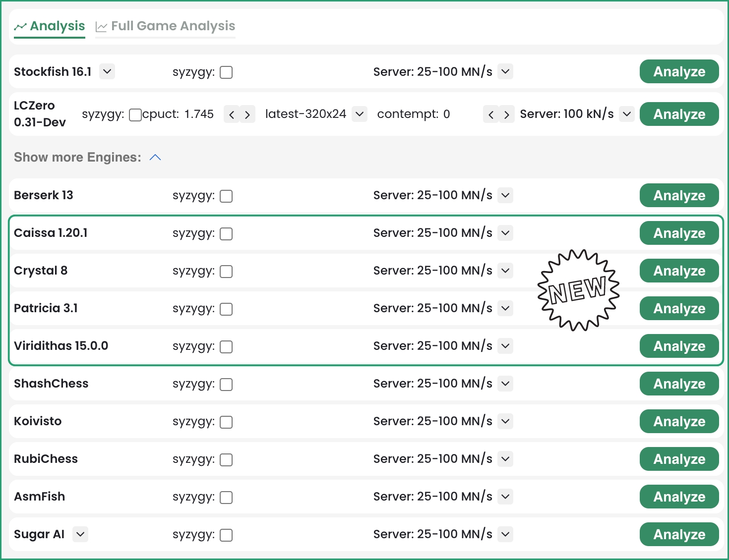Enable syzygy for Caissa 1.20.1
This screenshot has height=560, width=729.
226,234
